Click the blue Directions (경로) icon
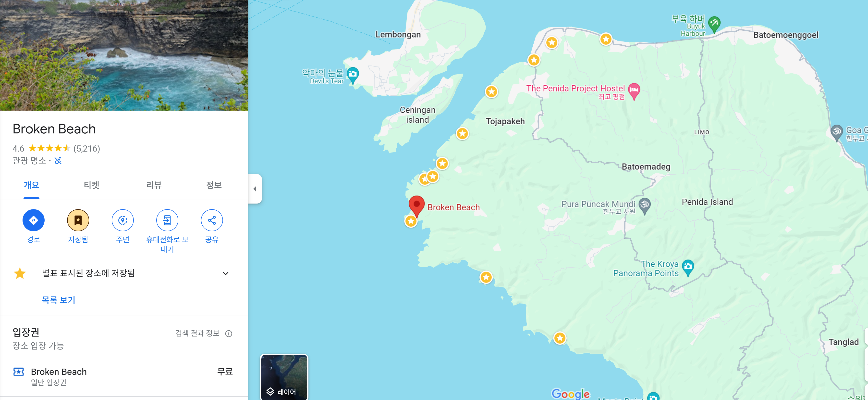 click(33, 220)
